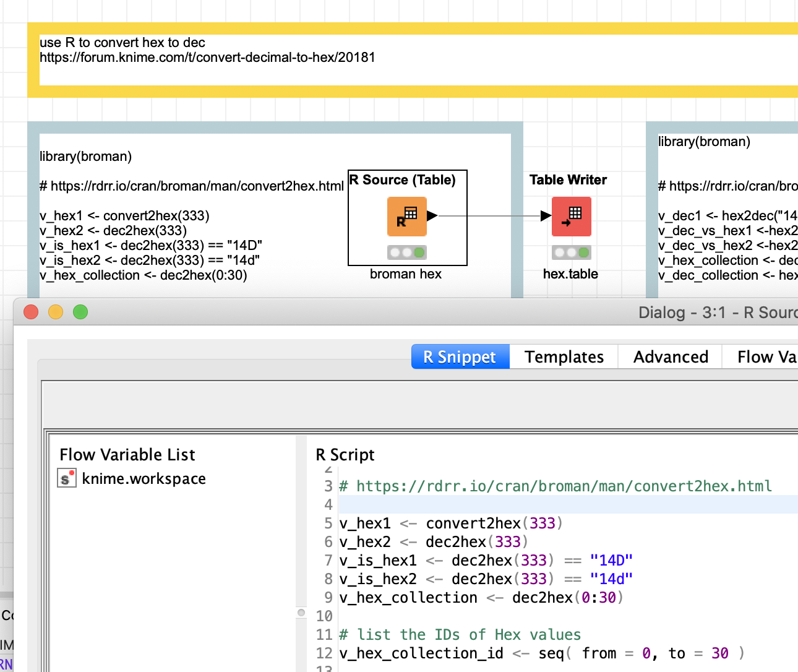The image size is (798, 672).
Task: Click the green status light under hex.table
Action: (x=583, y=252)
